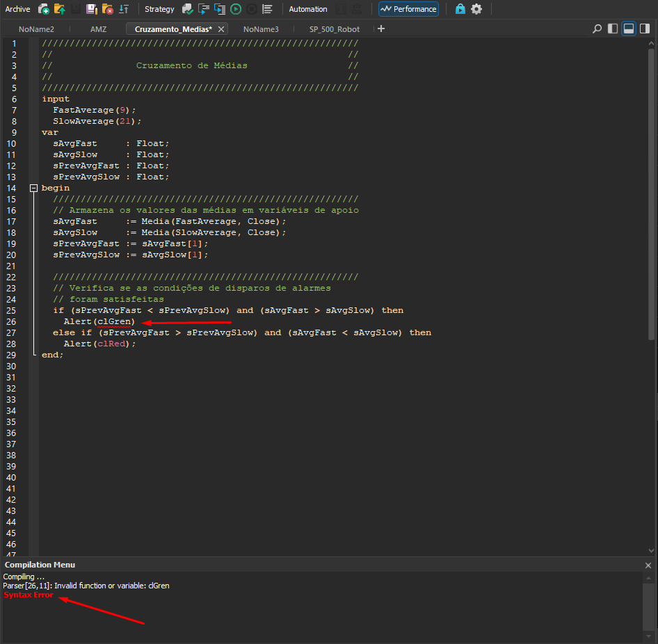The height and width of the screenshot is (644, 658).
Task: Toggle the left side panel layout
Action: click(x=613, y=29)
